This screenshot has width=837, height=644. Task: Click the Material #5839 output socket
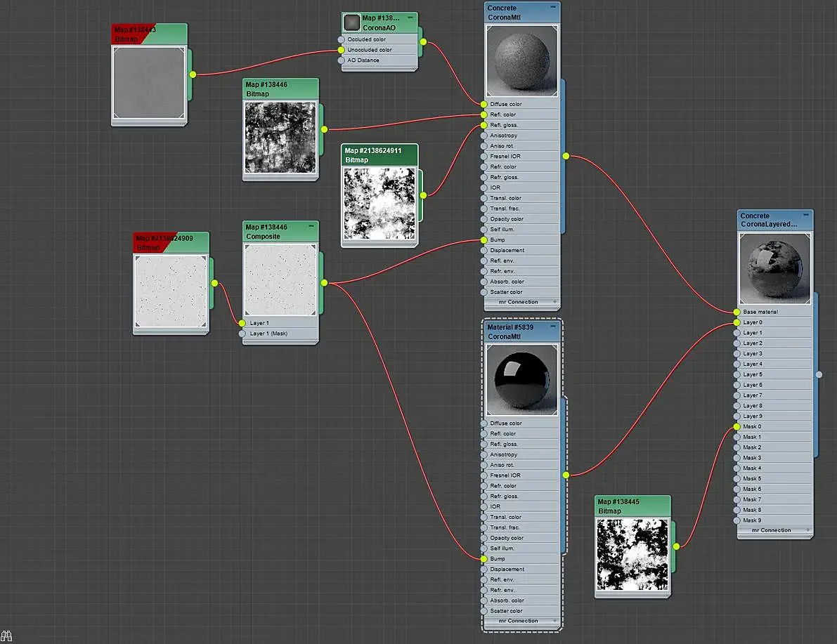coord(566,475)
